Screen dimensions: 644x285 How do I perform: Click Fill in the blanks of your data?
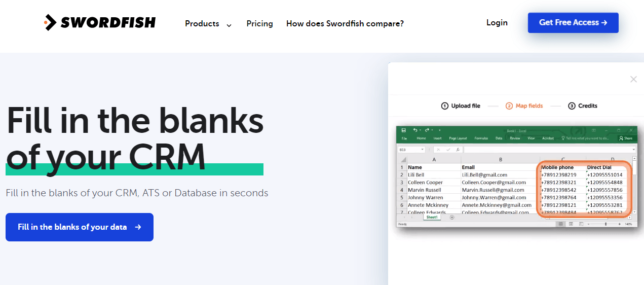coord(80,227)
